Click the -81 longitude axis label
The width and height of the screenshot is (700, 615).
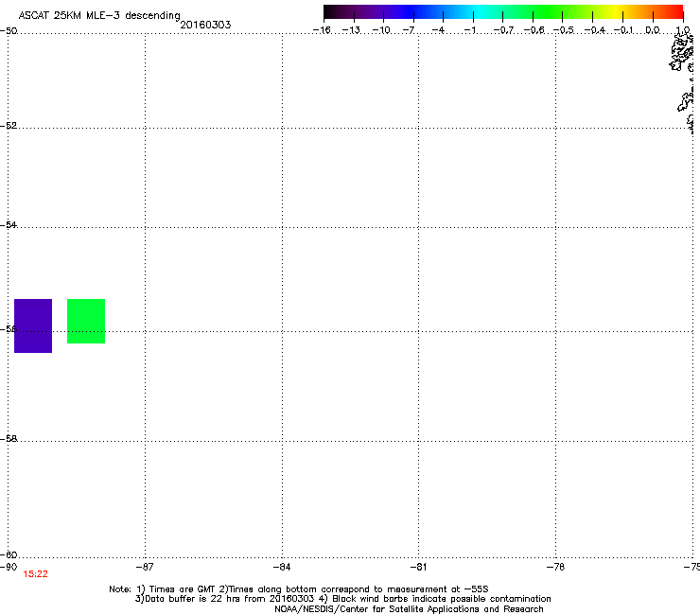point(418,567)
